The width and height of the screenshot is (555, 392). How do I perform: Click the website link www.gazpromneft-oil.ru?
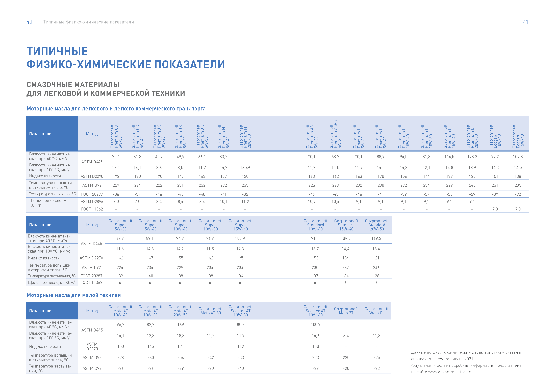450,372
